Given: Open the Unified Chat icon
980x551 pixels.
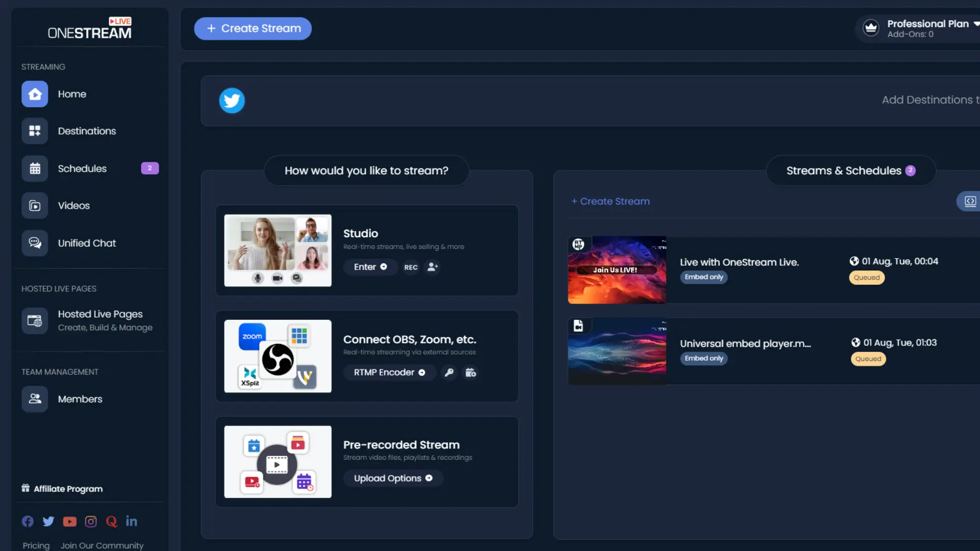Looking at the screenshot, I should coord(35,243).
